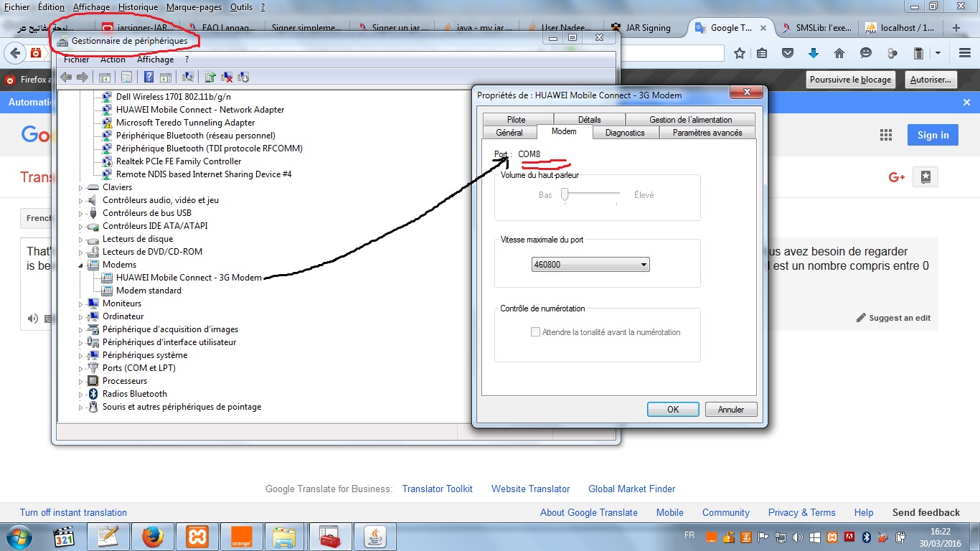980x551 pixels.
Task: Expand the Contrôleurs de bus USB node
Action: pos(81,213)
